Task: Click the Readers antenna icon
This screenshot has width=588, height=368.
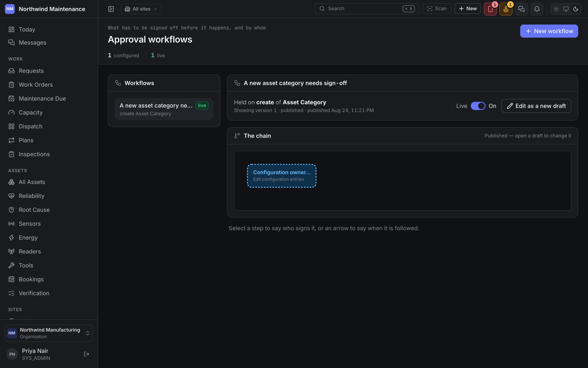Action: click(11, 251)
